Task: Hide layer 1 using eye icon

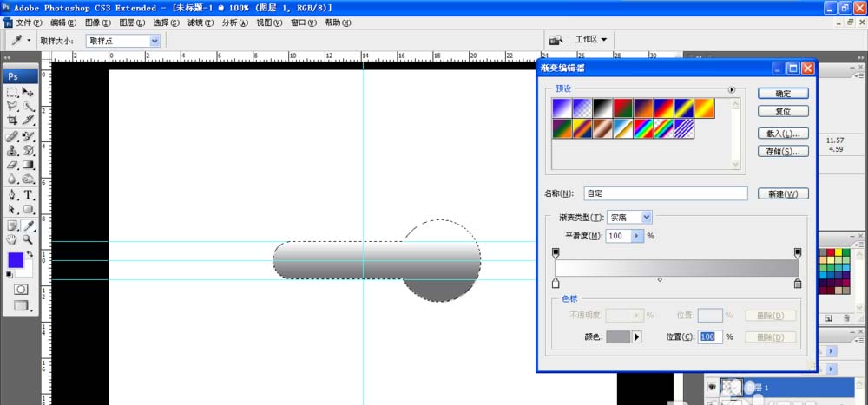Action: [x=712, y=388]
